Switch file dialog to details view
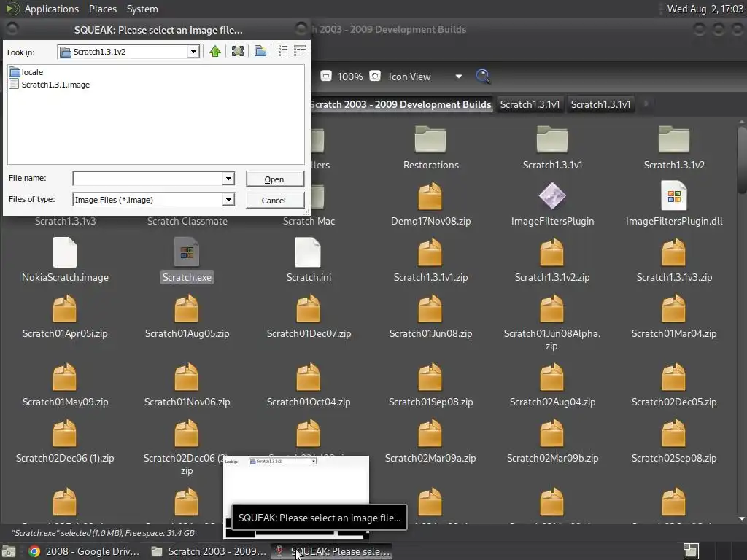The width and height of the screenshot is (747, 560). pyautogui.click(x=300, y=51)
